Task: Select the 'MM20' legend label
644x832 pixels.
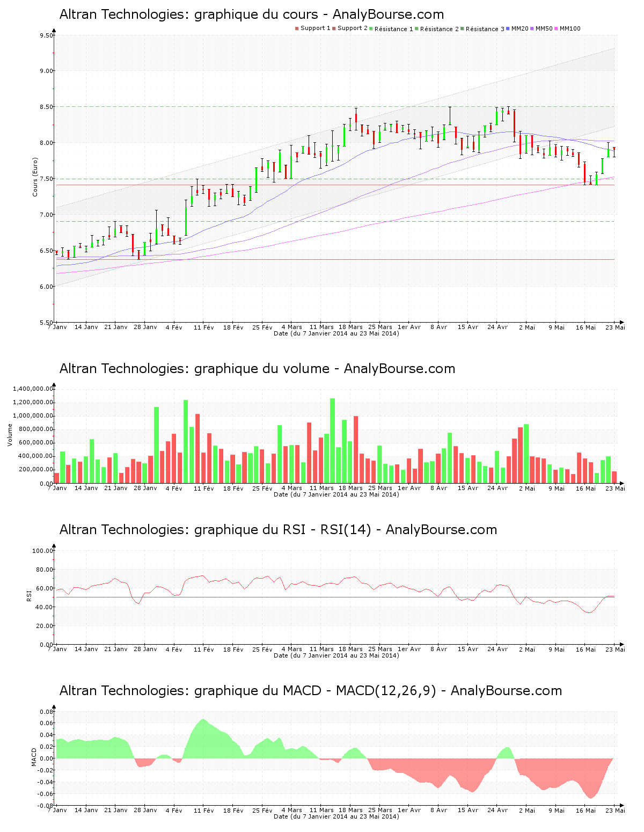Action: coord(520,28)
